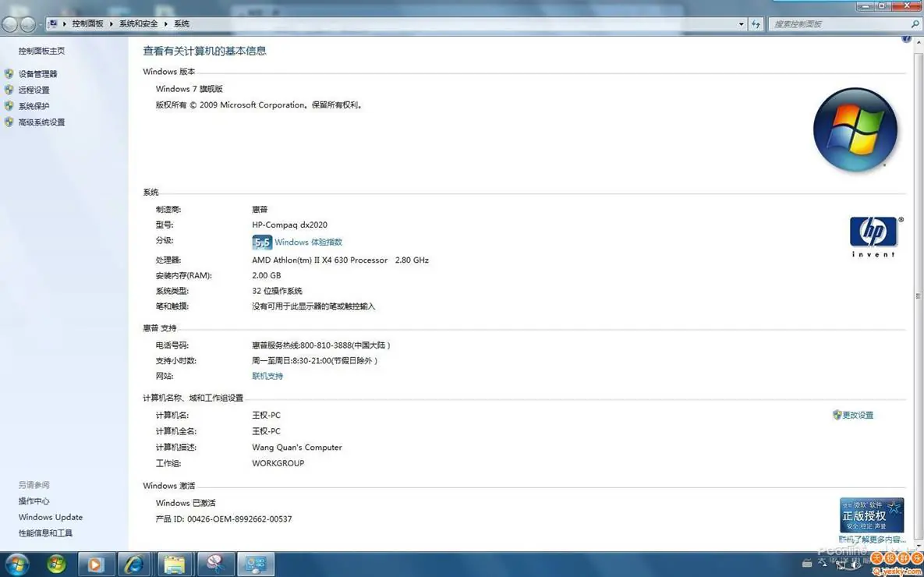The height and width of the screenshot is (577, 924).
Task: Open Snipping Tool from the taskbar
Action: click(x=215, y=564)
